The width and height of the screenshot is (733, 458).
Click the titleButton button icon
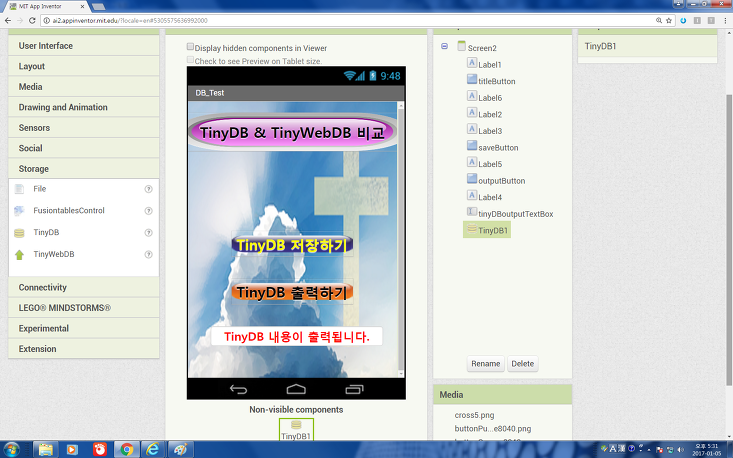coord(472,79)
